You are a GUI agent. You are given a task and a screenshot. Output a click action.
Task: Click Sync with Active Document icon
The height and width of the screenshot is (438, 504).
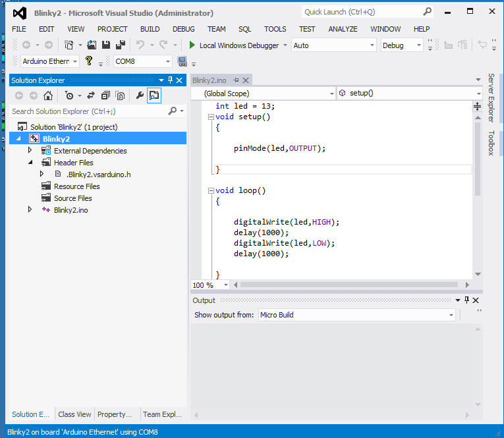91,96
